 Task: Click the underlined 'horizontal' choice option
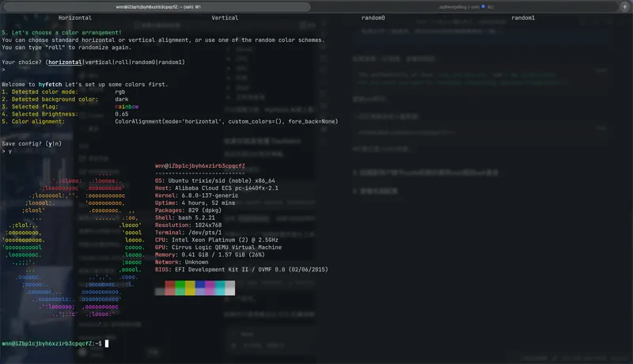tap(65, 63)
